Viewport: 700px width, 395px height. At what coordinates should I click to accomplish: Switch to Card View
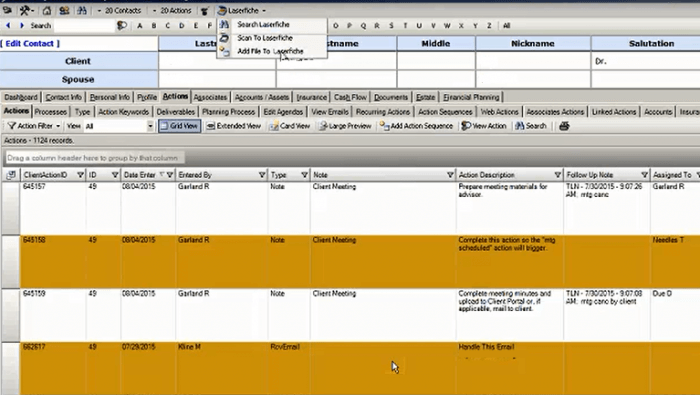289,126
